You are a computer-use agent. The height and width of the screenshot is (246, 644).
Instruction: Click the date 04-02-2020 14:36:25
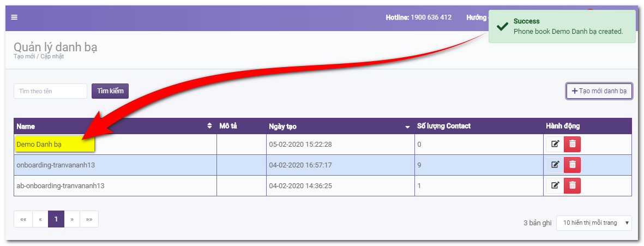[300, 185]
